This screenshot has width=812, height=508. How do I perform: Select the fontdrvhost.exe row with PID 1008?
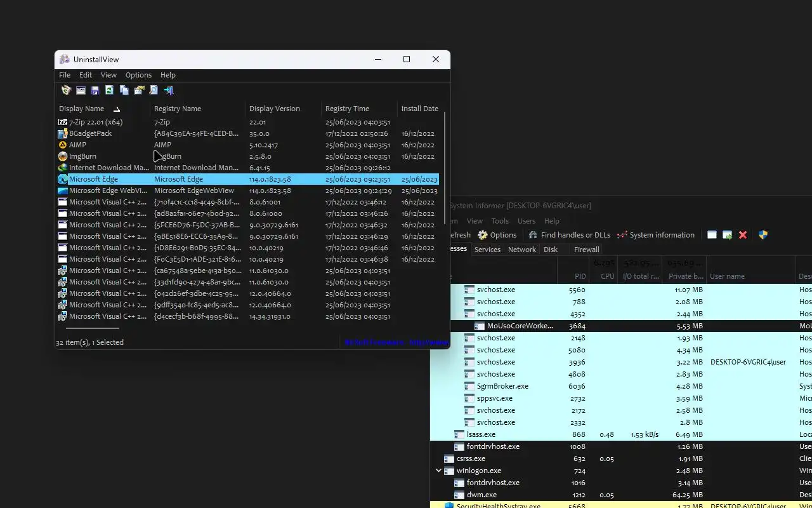(621, 446)
